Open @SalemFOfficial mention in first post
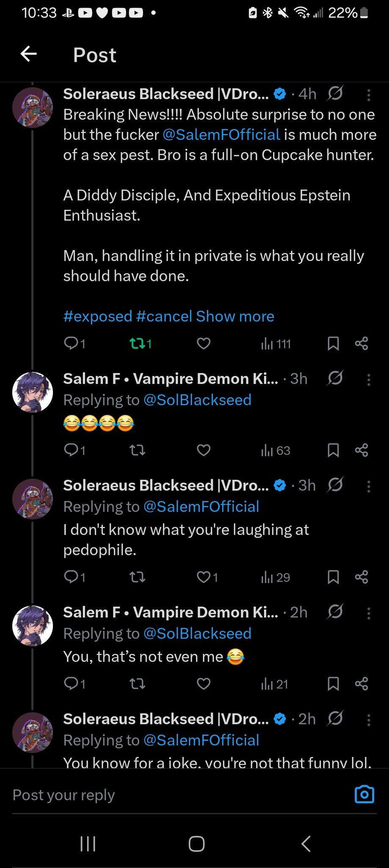The height and width of the screenshot is (868, 389). [x=221, y=135]
